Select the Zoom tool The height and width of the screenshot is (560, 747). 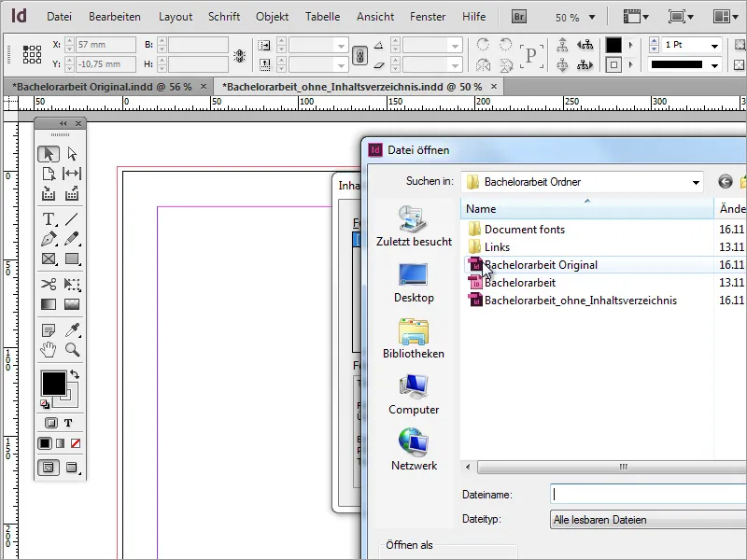(72, 349)
